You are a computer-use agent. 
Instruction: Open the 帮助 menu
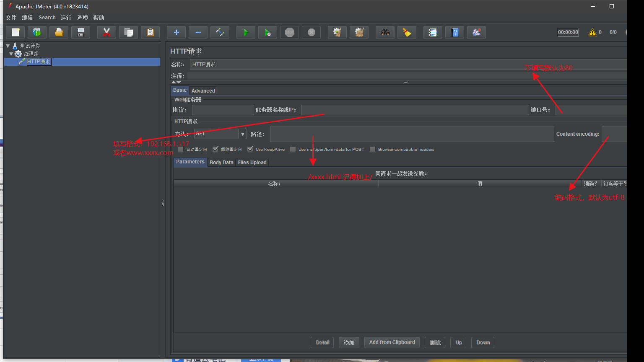(99, 18)
